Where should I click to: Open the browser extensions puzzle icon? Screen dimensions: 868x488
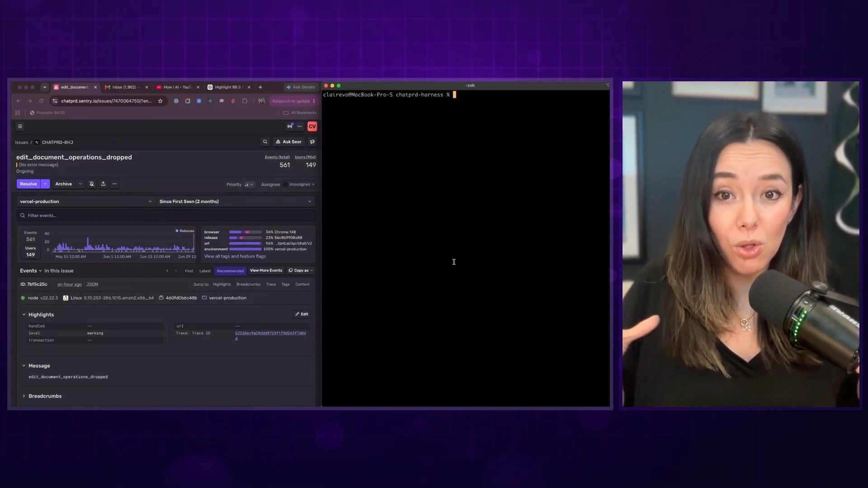point(245,101)
